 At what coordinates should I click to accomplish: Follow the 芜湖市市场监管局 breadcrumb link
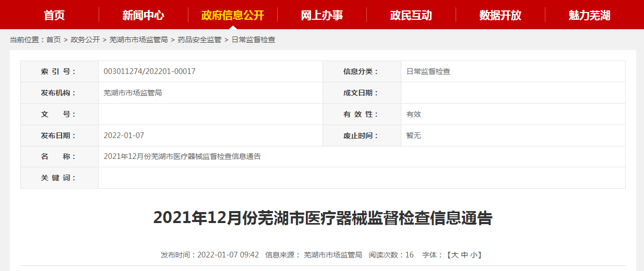tap(139, 40)
